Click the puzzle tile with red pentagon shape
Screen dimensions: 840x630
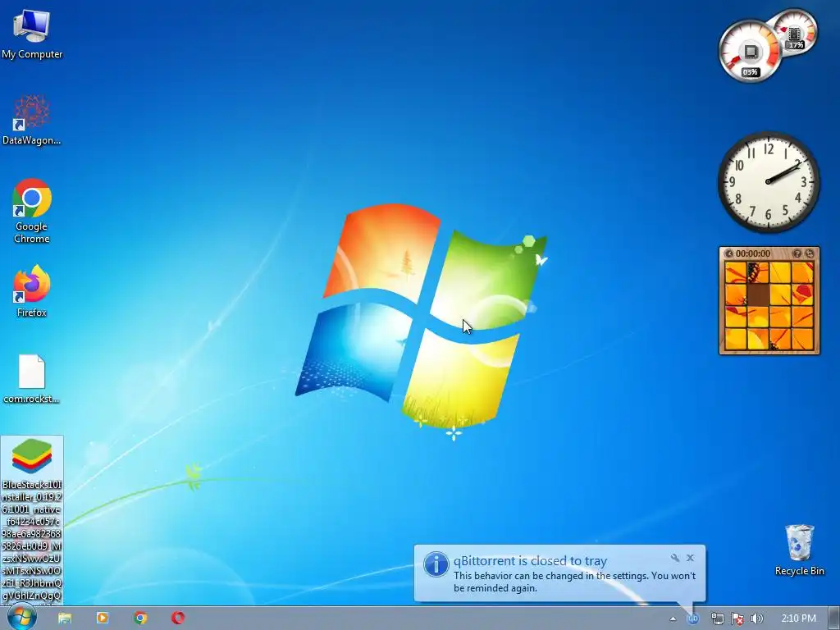coord(802,295)
